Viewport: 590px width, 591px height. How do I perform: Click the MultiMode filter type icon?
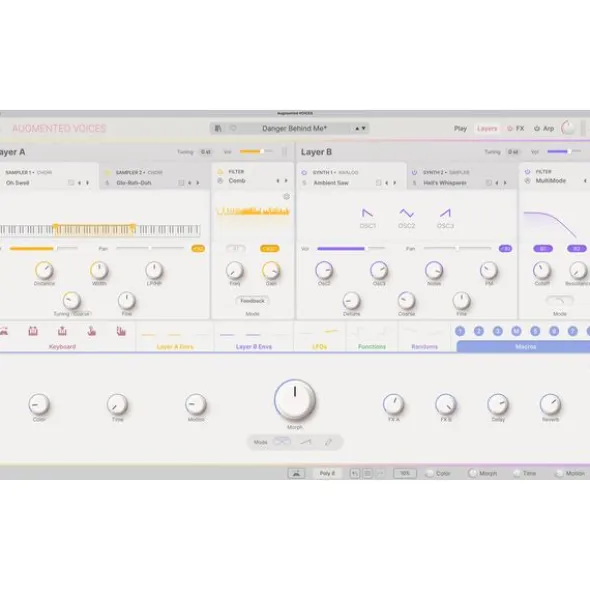(527, 181)
